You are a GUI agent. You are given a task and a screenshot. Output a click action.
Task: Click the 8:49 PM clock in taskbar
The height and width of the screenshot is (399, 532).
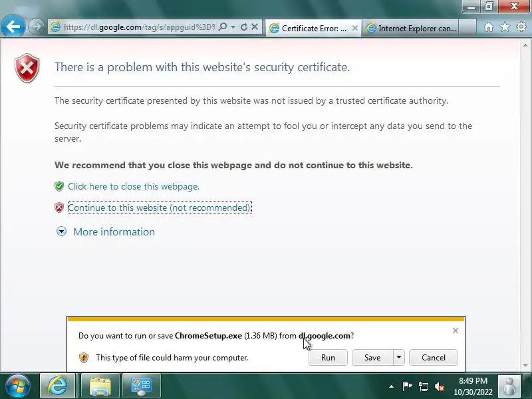point(473,386)
